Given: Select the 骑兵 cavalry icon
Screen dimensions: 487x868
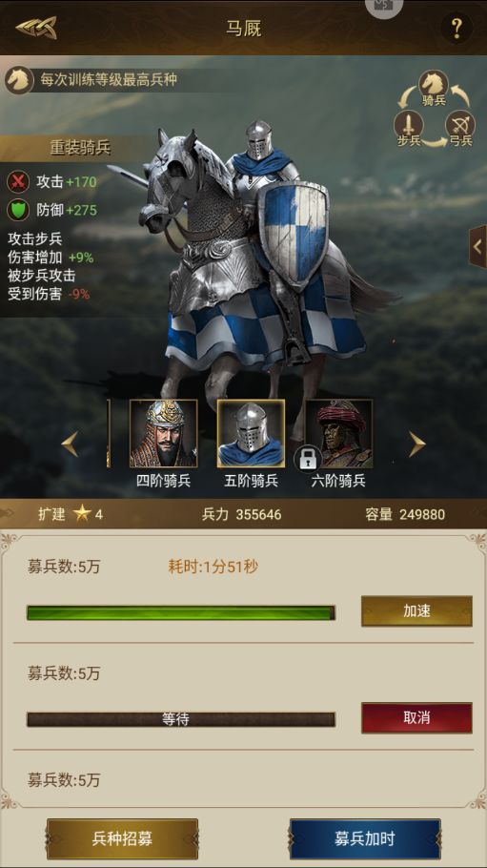Looking at the screenshot, I should (434, 85).
